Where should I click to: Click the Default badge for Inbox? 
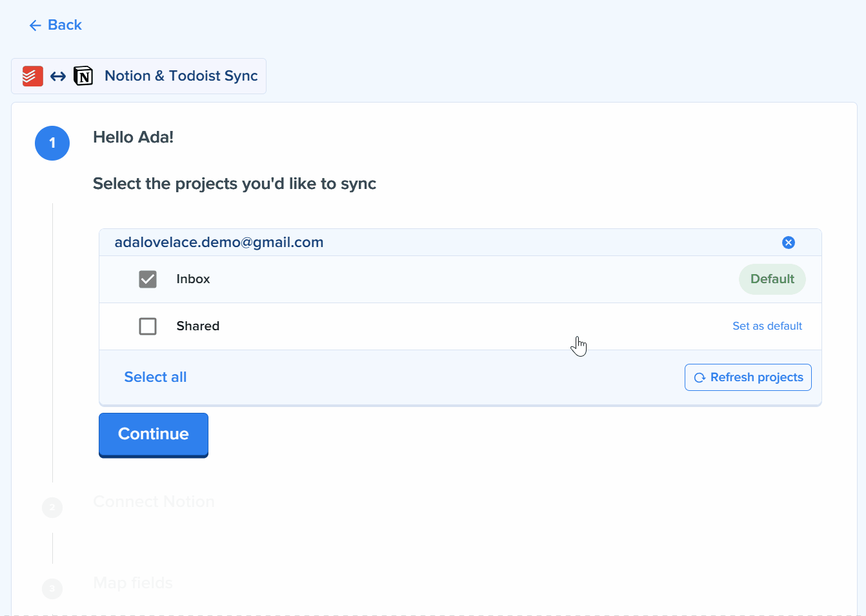pos(772,279)
